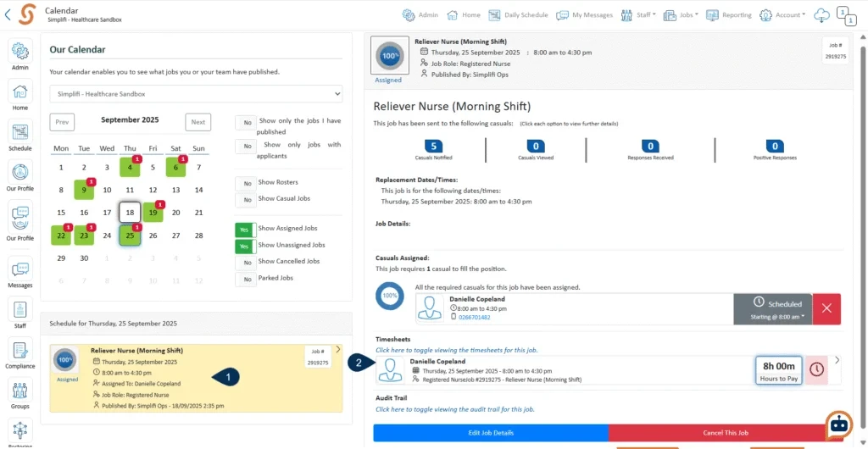
Task: Click the cloud download icon in header
Action: [821, 15]
